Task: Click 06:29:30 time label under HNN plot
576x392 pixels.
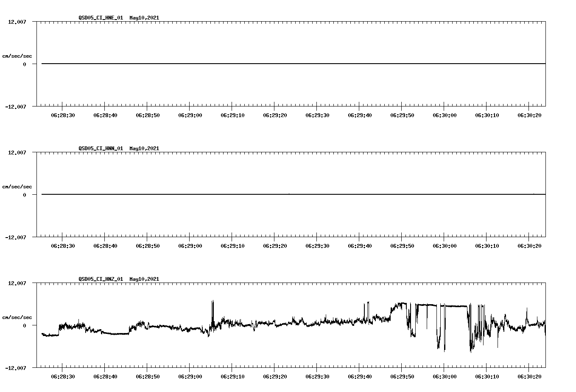Action: pos(317,246)
